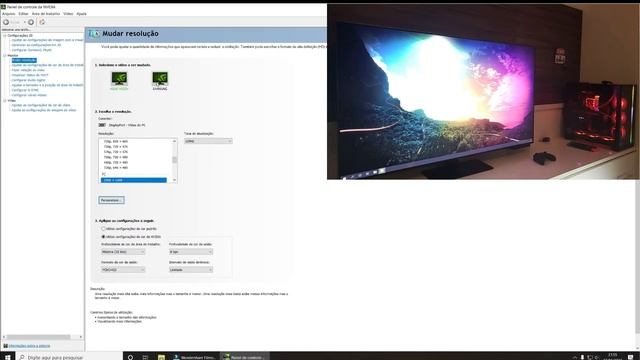Open the output color depth dropdown showing 8 bpc

tap(191, 252)
